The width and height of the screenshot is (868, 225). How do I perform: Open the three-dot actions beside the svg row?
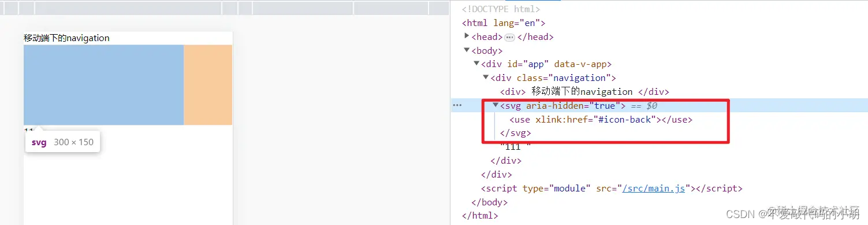pyautogui.click(x=457, y=105)
